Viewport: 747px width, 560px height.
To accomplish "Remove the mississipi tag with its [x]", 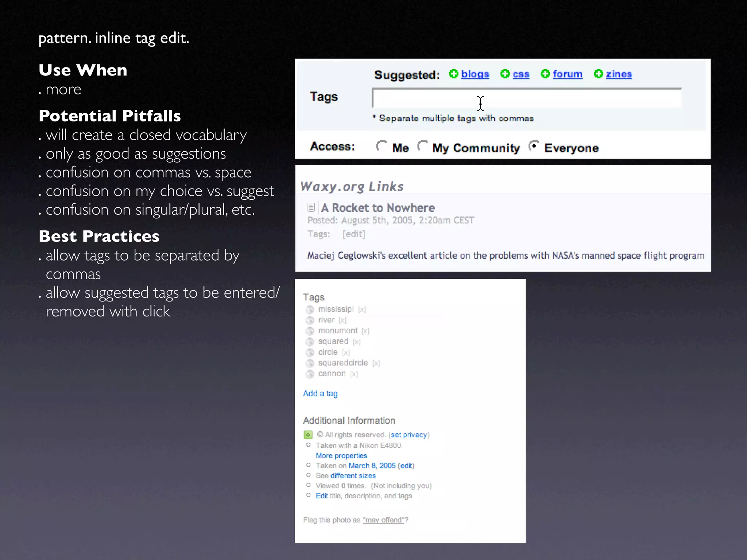I will click(362, 310).
